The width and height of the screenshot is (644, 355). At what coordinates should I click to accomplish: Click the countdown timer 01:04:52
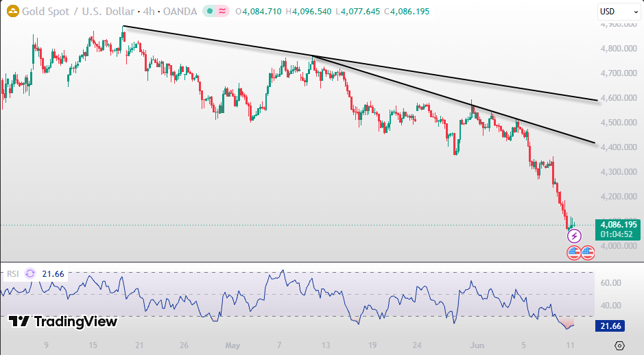pos(617,234)
